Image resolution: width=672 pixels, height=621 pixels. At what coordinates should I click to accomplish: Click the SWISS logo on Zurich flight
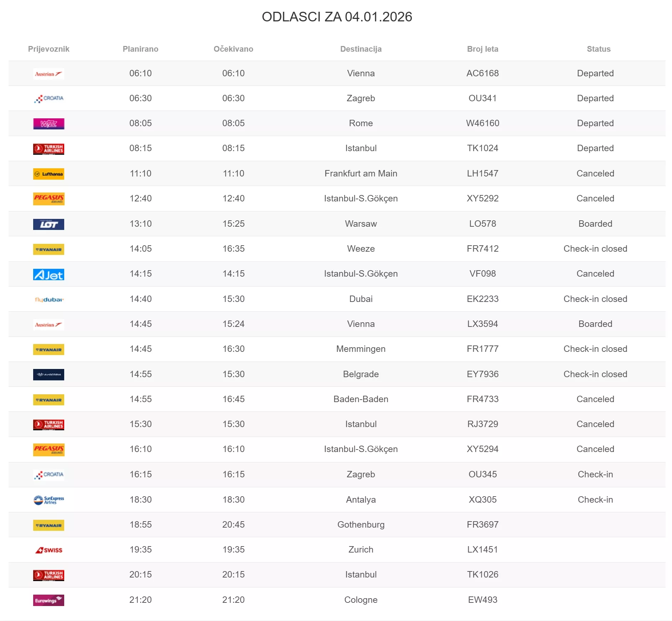49,550
